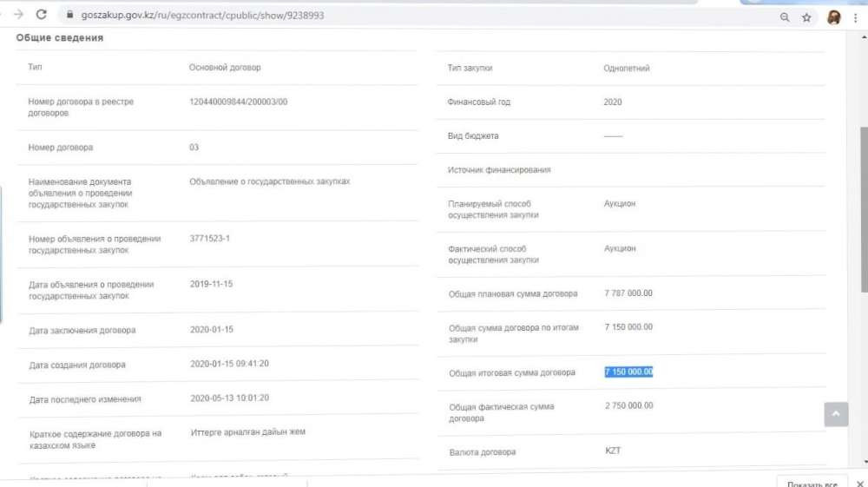The width and height of the screenshot is (868, 487).
Task: Open the zoom magnifier in address bar
Action: 785,16
